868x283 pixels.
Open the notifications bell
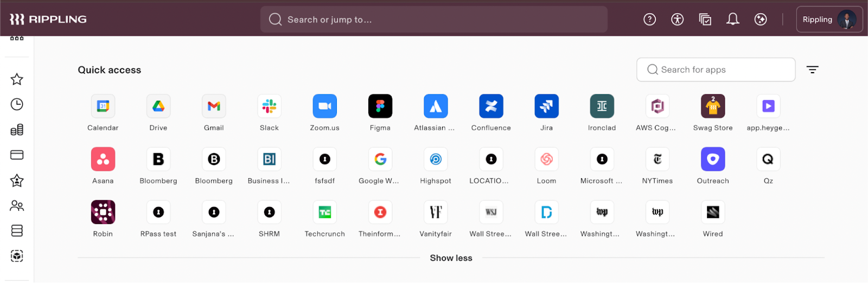click(733, 20)
